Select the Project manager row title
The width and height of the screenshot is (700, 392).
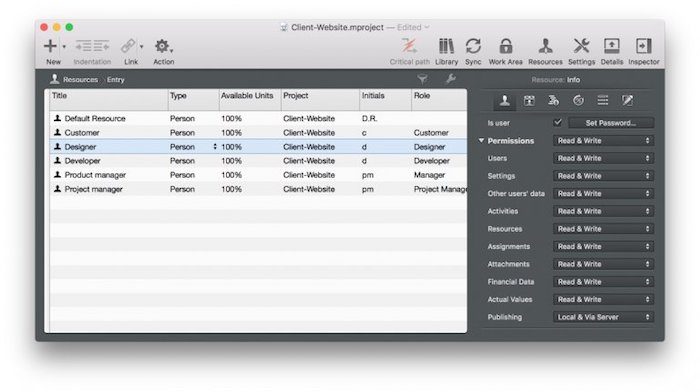coord(93,189)
